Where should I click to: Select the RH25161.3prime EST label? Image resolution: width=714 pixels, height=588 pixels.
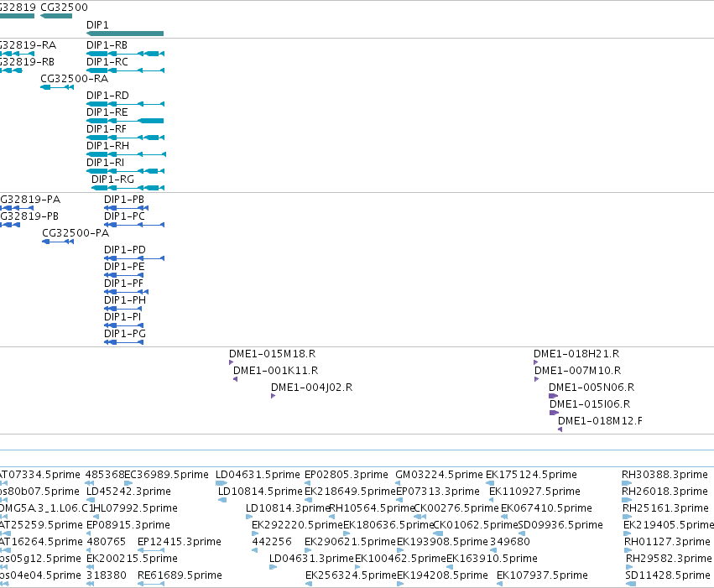[664, 509]
